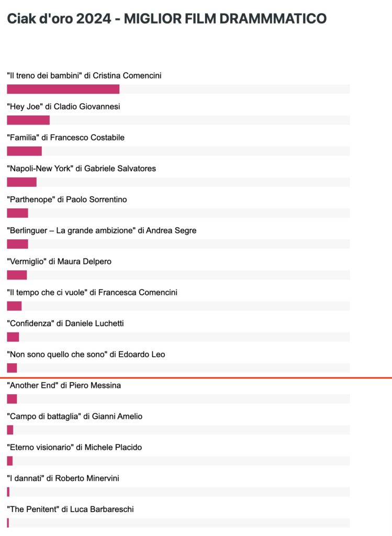
Task: Select "Napoli-New York" di Gabriele Salvatores entry
Action: [81, 169]
